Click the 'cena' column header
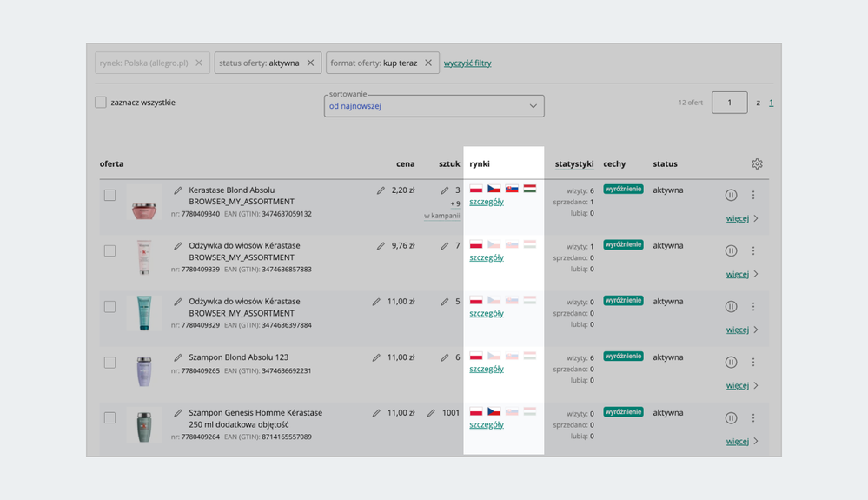Viewport: 868px width, 500px height. [405, 163]
